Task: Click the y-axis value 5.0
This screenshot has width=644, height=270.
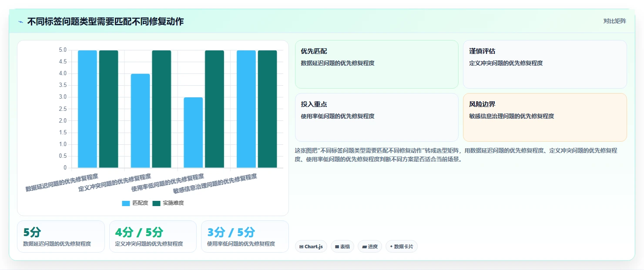Action: point(63,50)
